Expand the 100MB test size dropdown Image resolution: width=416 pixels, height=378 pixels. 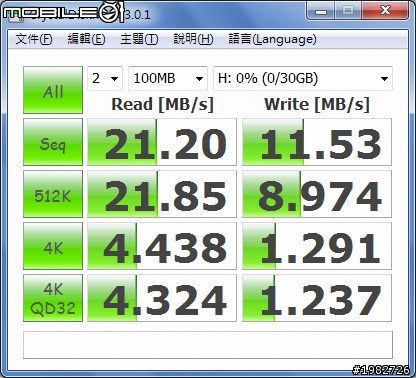point(168,79)
